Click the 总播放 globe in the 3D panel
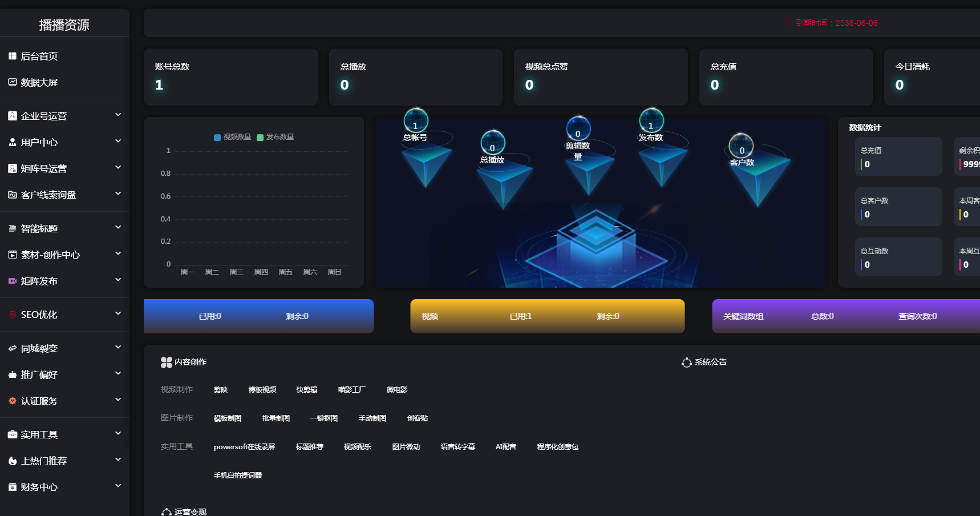 [493, 143]
